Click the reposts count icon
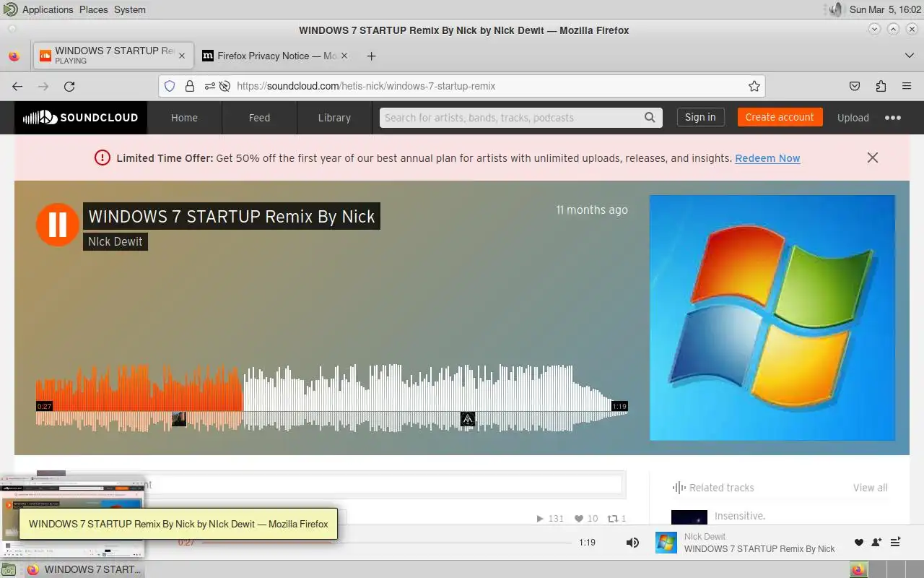The height and width of the screenshot is (578, 924). coord(613,518)
